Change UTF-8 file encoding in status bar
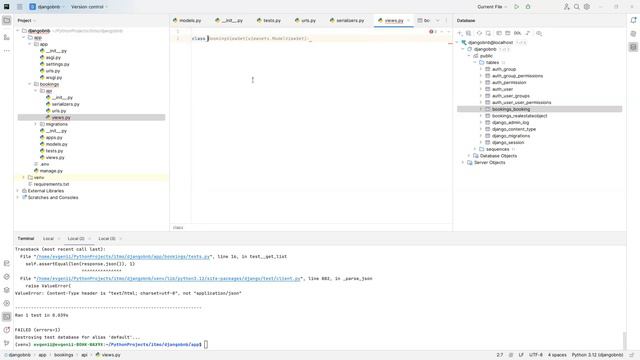The height and width of the screenshot is (360, 640). pyautogui.click(x=536, y=355)
